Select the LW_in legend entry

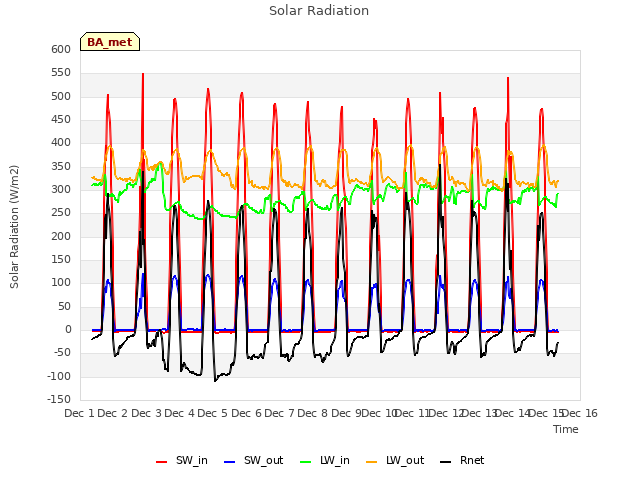pos(324,460)
